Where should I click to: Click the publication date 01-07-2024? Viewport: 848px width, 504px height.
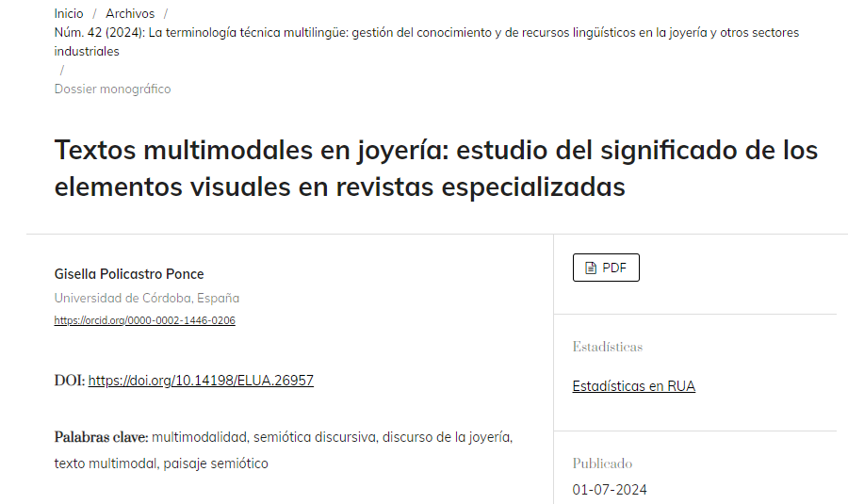(610, 490)
